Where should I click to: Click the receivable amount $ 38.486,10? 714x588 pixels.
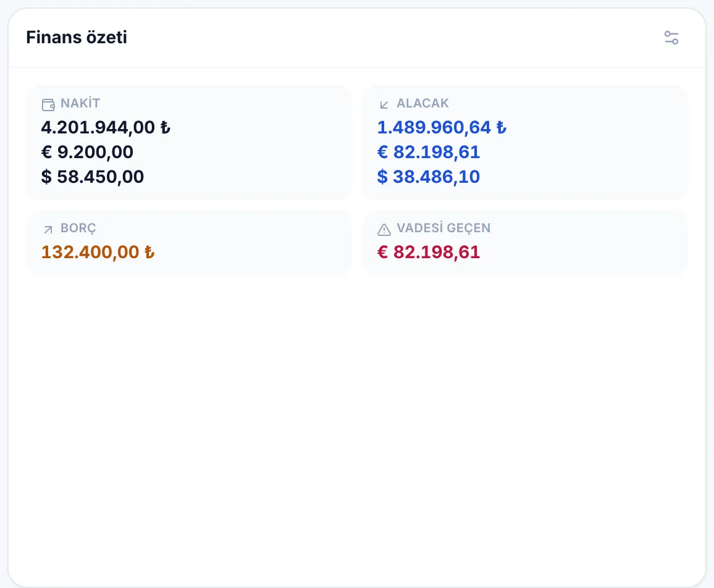pos(429,177)
